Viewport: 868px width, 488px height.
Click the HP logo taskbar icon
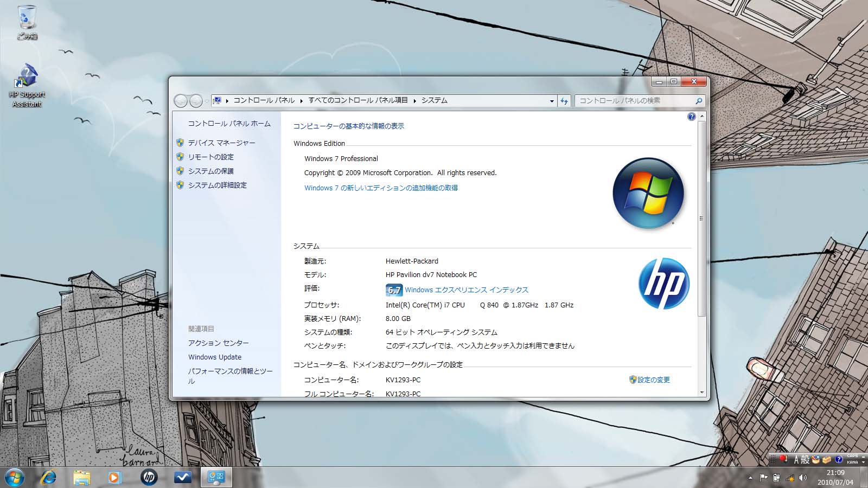[x=149, y=477]
